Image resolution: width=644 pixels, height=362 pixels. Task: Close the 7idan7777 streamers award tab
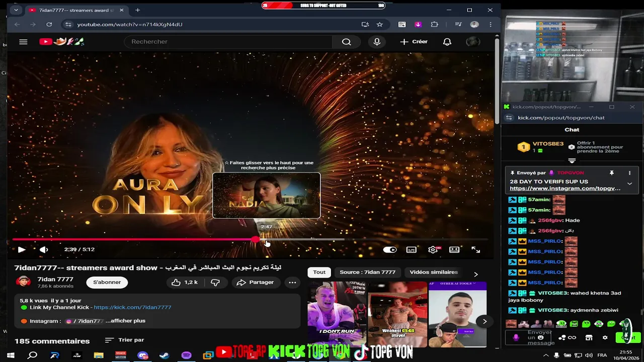121,10
